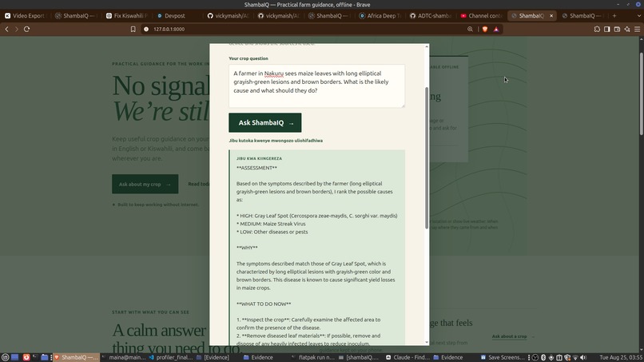Open the extensions puzzle icon
This screenshot has width=644, height=362.
(x=597, y=30)
